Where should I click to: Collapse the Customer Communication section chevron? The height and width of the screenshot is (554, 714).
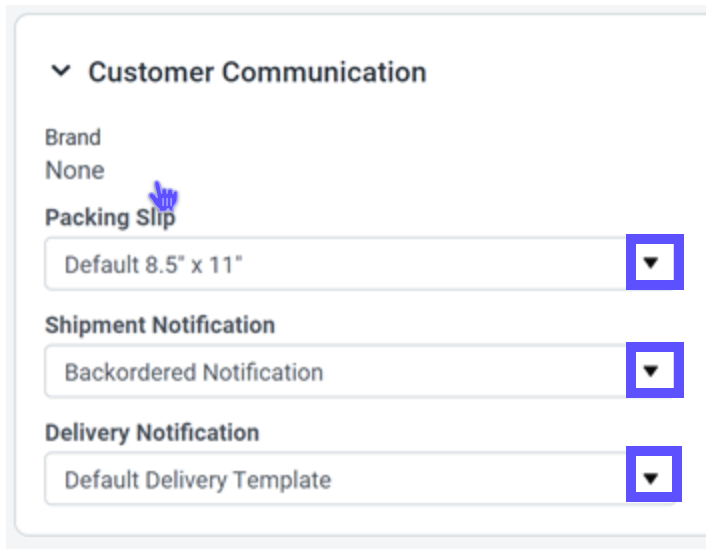(61, 72)
